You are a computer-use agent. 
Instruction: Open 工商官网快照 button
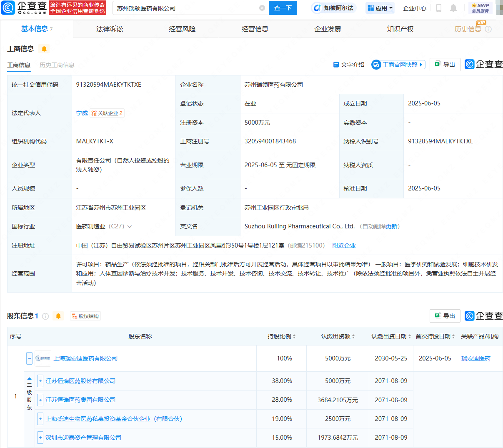(x=398, y=65)
